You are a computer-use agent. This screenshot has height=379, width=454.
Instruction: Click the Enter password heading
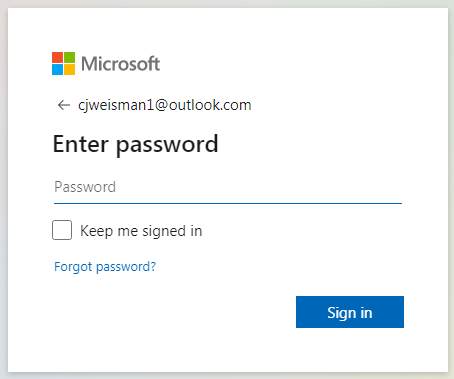click(x=136, y=144)
